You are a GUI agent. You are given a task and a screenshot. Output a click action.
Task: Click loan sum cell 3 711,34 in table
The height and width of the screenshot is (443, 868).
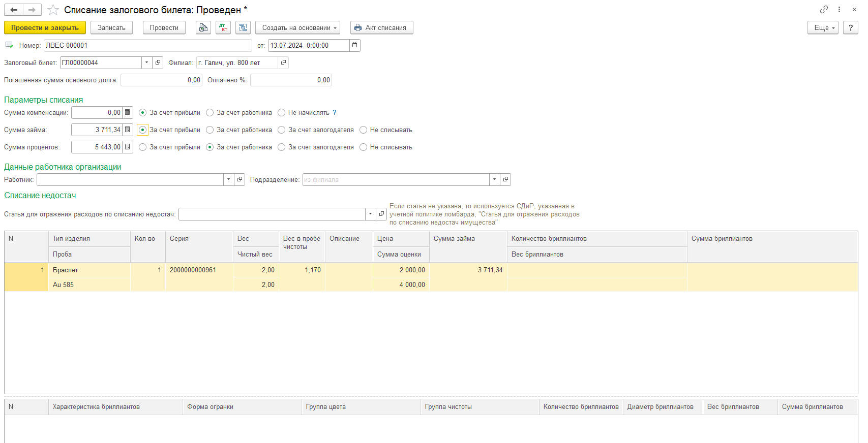468,270
